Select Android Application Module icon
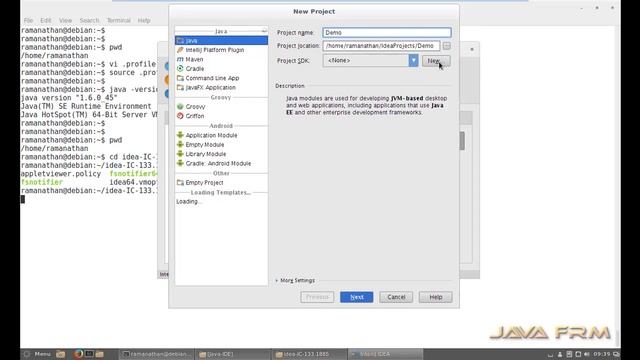640x360 pixels. (x=180, y=135)
